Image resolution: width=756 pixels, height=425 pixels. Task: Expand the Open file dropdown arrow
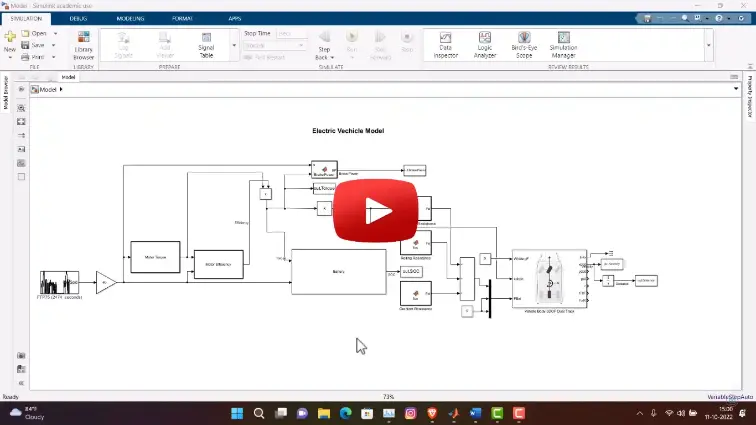pos(54,33)
